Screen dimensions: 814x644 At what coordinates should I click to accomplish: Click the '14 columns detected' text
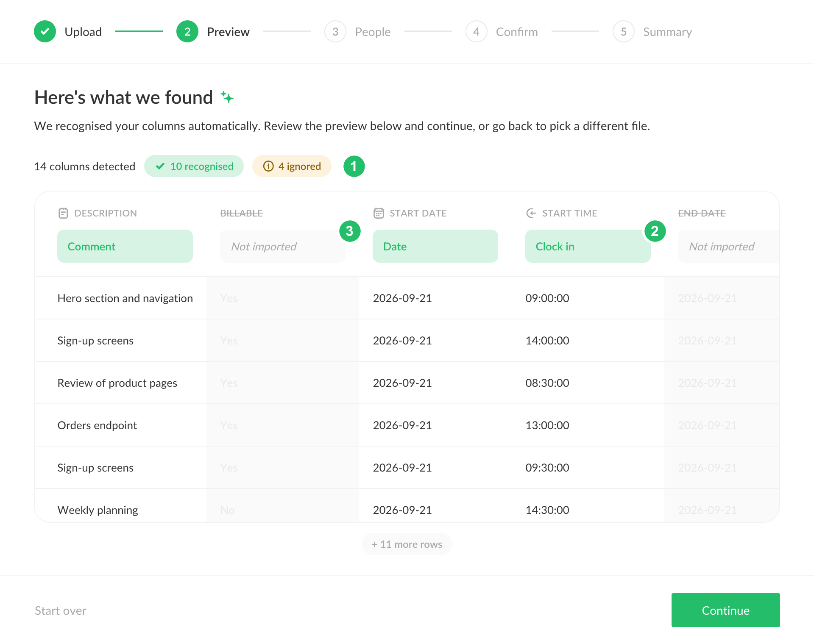(x=84, y=167)
